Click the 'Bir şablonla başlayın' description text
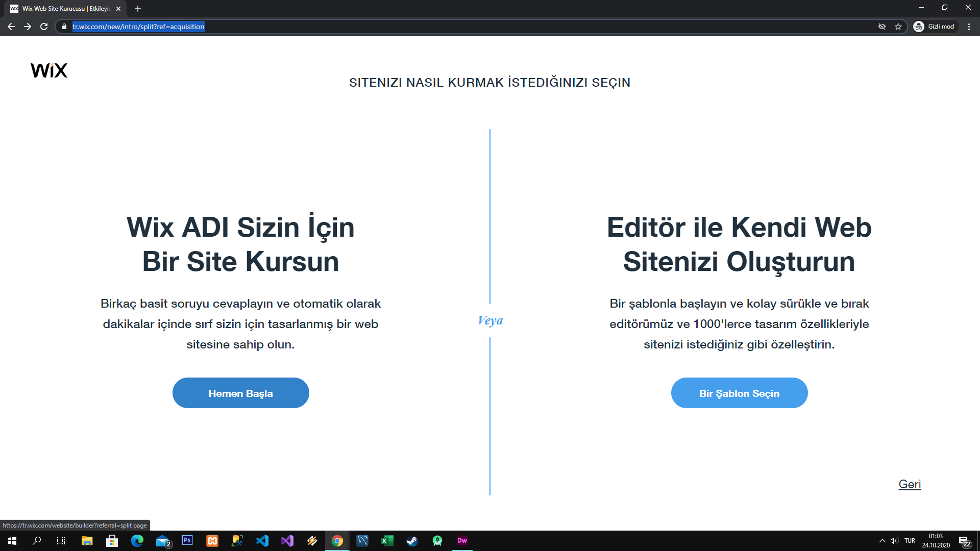 [x=739, y=324]
